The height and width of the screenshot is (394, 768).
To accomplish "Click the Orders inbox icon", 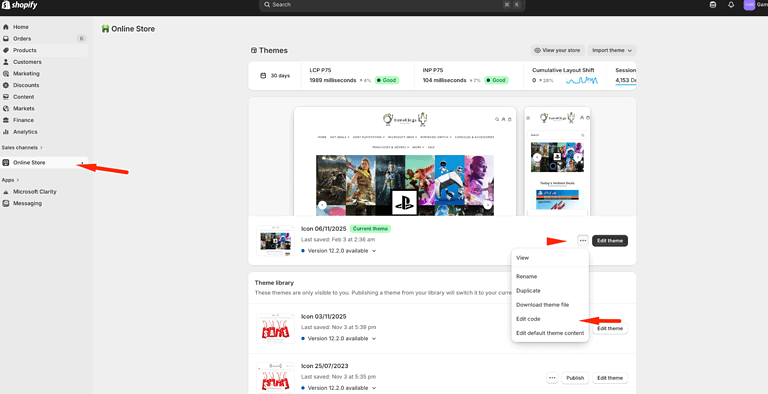I will 6,39.
